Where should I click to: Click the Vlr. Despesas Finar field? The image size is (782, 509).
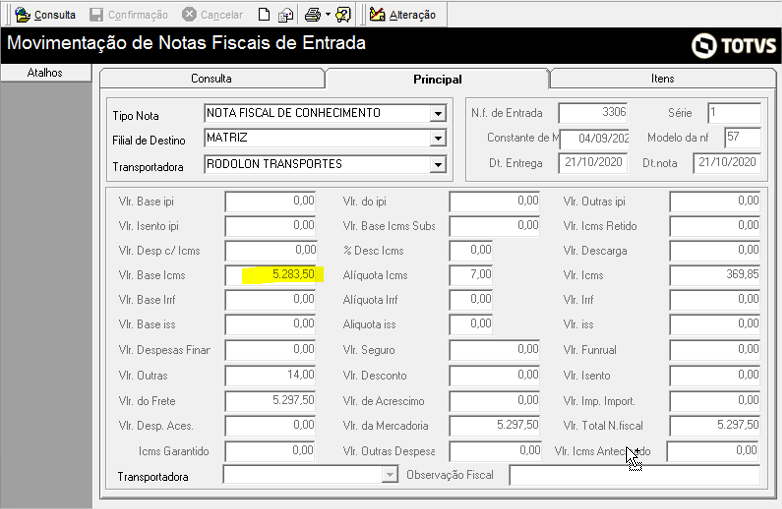pos(270,350)
